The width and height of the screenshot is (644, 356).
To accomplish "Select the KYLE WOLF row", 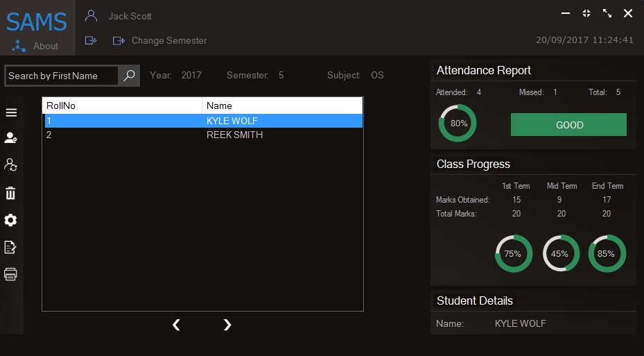I will tap(204, 121).
